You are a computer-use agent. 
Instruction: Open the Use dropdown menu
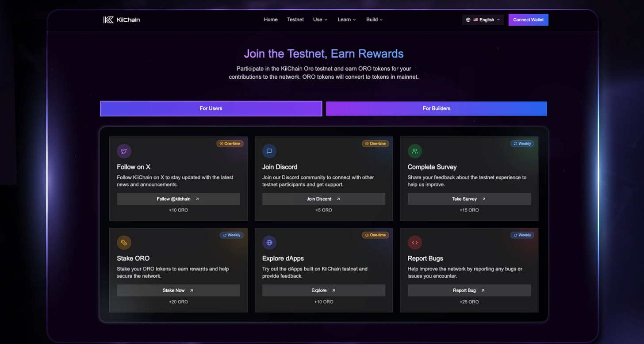point(320,19)
